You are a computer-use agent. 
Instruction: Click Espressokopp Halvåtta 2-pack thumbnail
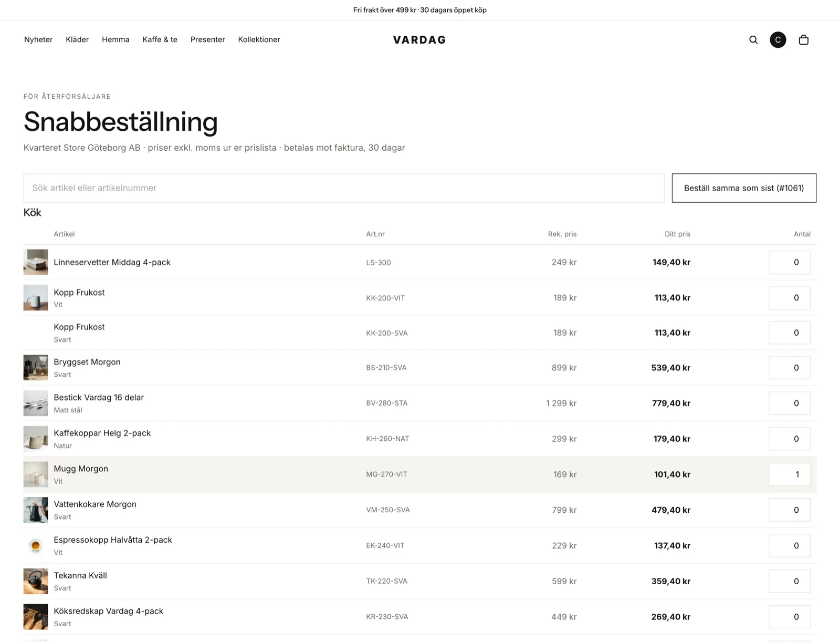[x=36, y=546]
